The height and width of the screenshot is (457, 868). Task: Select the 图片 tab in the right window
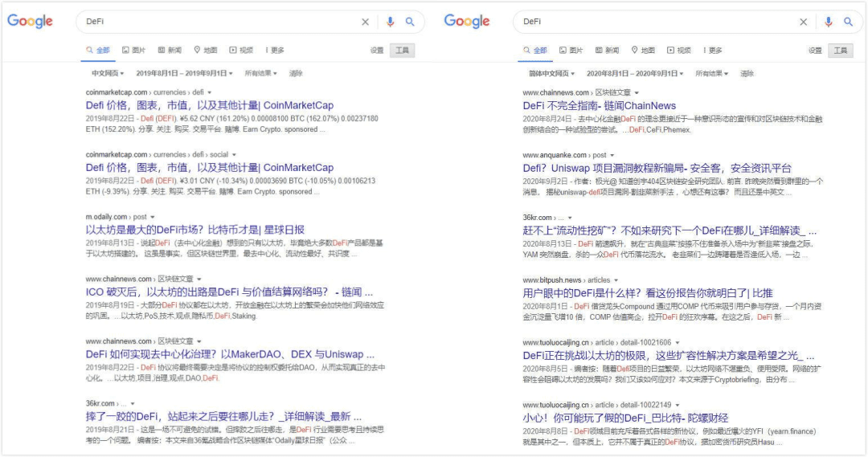571,51
